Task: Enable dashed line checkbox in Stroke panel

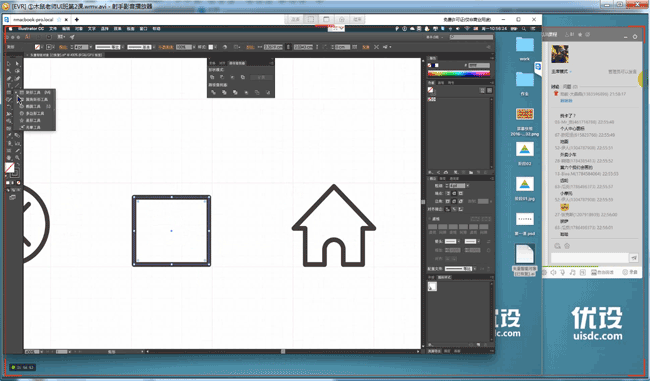Action: (x=430, y=218)
